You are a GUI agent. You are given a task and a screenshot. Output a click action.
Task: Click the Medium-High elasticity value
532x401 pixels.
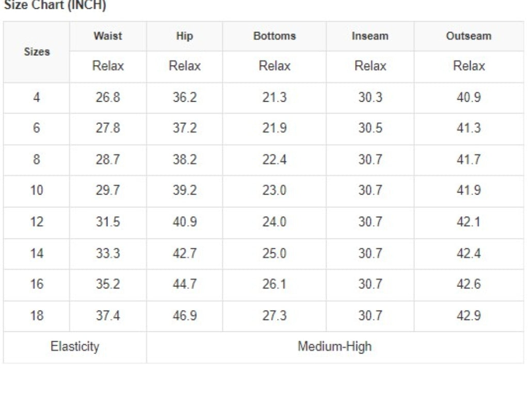[x=334, y=347]
